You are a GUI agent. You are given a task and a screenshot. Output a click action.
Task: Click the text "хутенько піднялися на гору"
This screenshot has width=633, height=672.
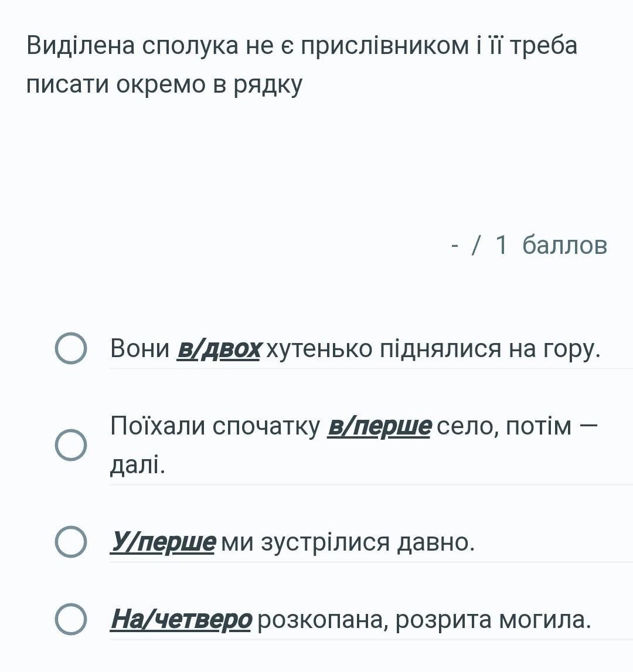tap(433, 349)
